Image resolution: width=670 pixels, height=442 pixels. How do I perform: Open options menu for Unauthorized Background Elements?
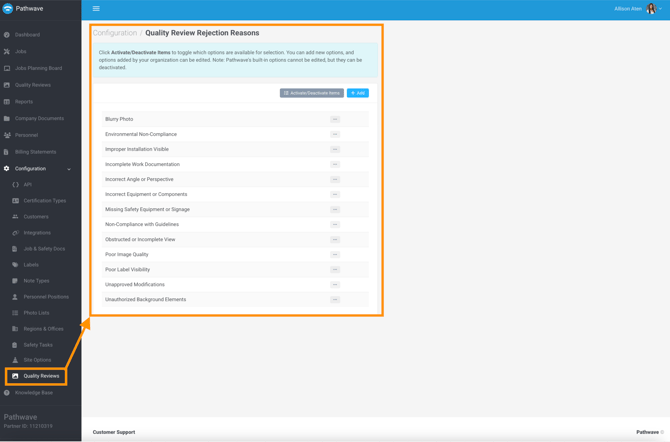click(335, 300)
